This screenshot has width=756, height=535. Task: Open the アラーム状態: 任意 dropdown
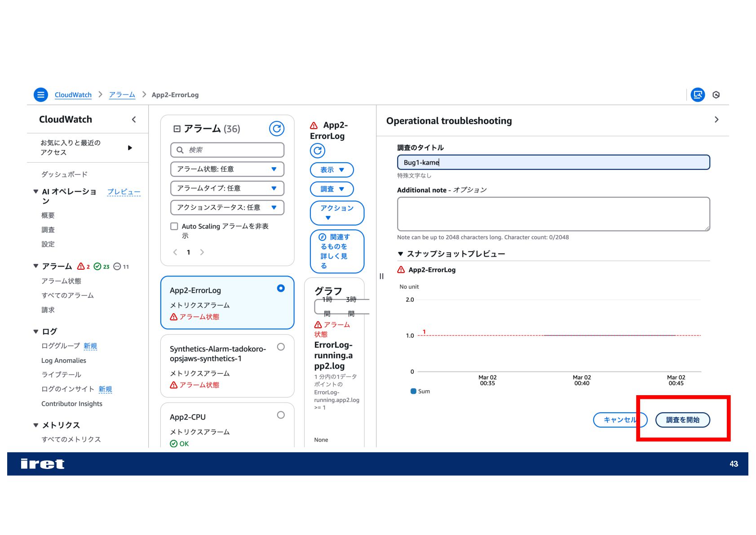(227, 169)
